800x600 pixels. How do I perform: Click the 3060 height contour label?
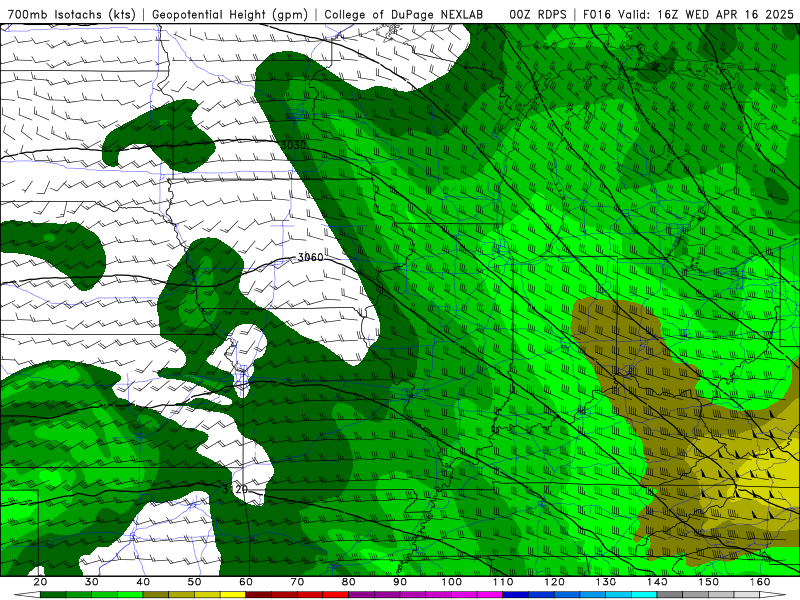click(x=310, y=257)
